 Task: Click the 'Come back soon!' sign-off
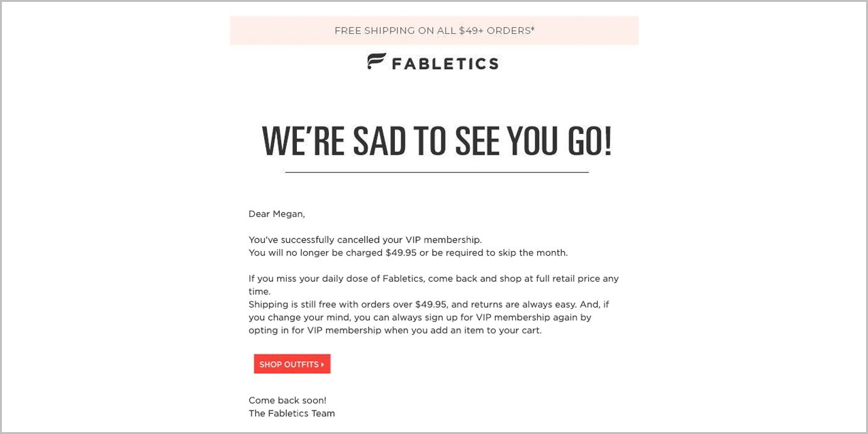(x=287, y=400)
